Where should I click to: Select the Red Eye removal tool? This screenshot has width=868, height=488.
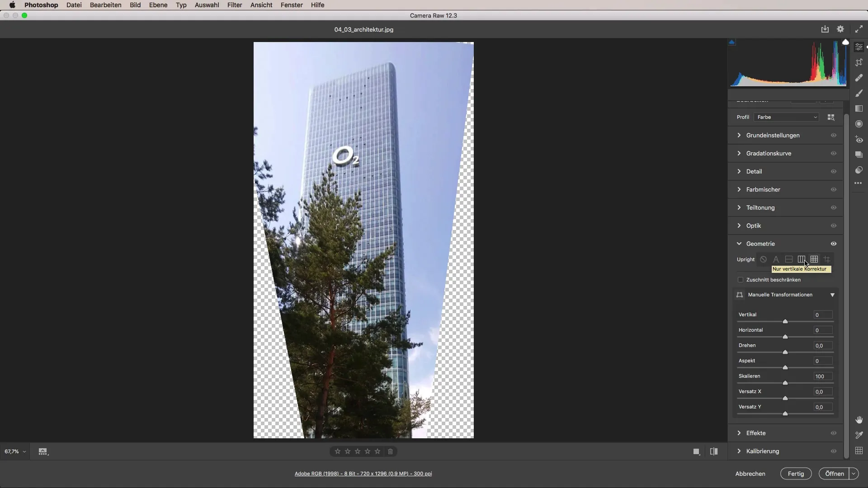(859, 140)
